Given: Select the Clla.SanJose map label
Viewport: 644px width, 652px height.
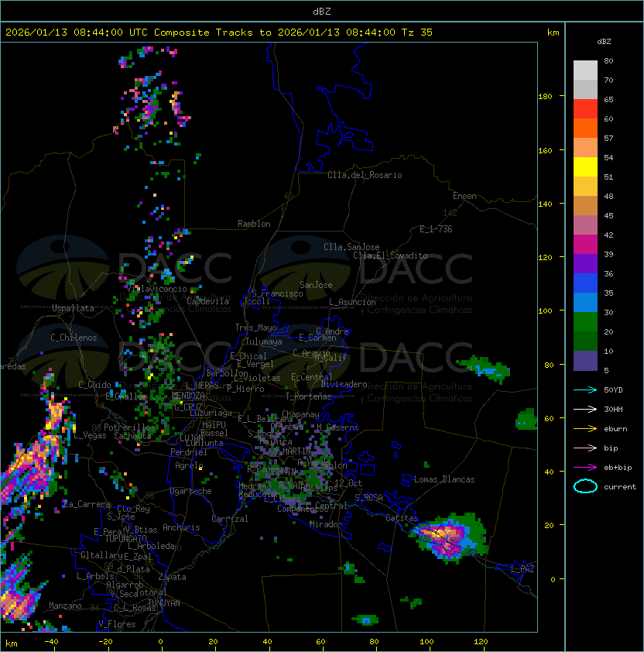Looking at the screenshot, I should 351,247.
